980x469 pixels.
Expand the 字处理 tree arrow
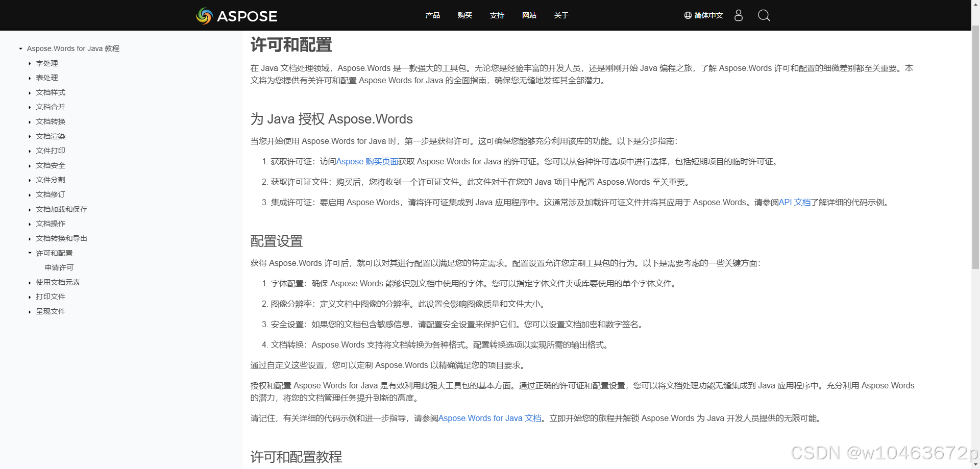[30, 63]
